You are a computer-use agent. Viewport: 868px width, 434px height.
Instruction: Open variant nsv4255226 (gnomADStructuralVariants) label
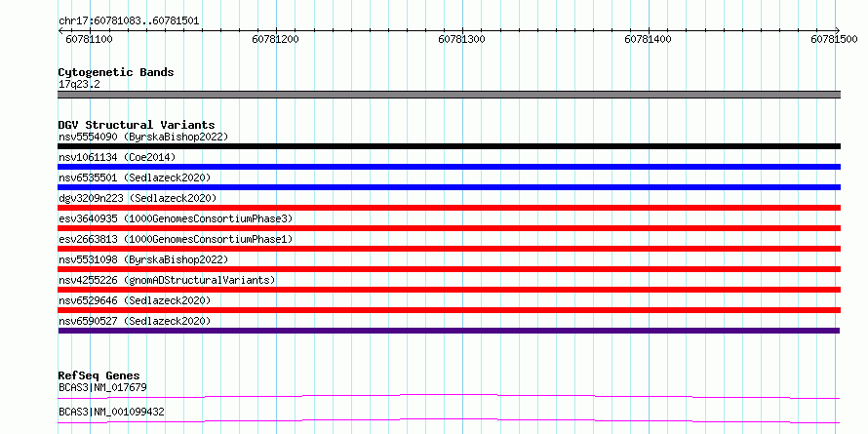(167, 280)
